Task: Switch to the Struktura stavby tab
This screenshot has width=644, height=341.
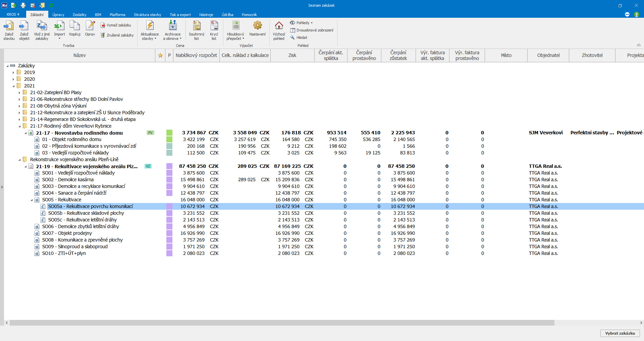Action: (x=147, y=15)
